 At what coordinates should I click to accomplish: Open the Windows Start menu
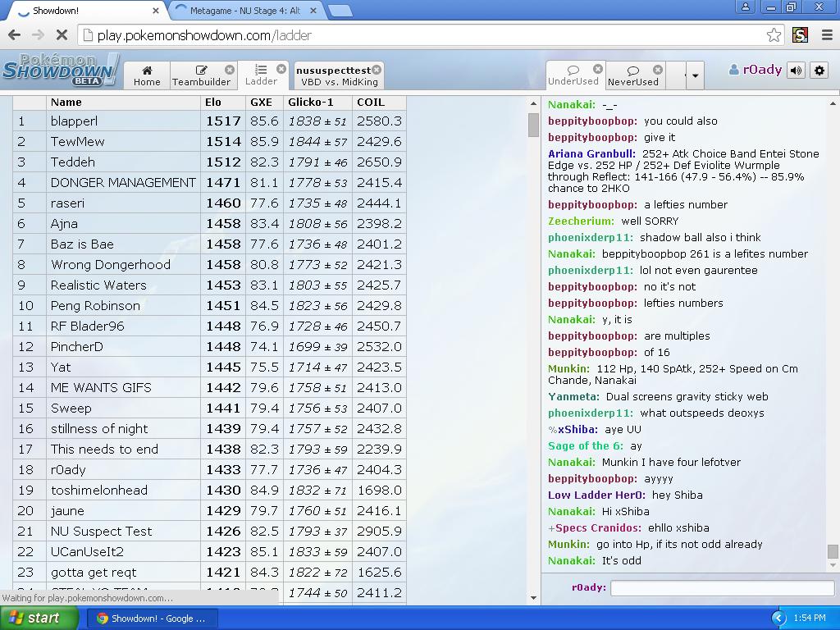pos(39,618)
